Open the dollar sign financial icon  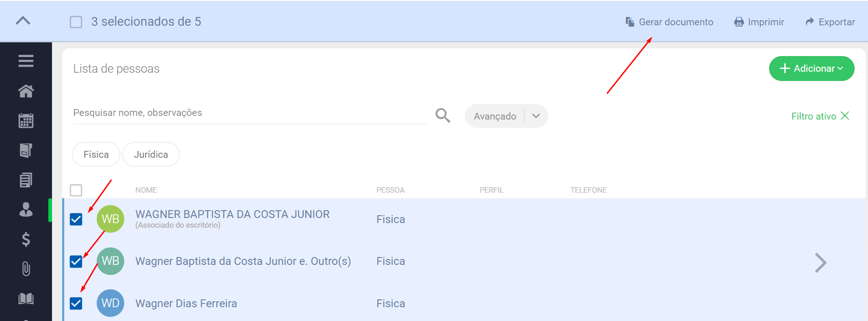pos(26,239)
